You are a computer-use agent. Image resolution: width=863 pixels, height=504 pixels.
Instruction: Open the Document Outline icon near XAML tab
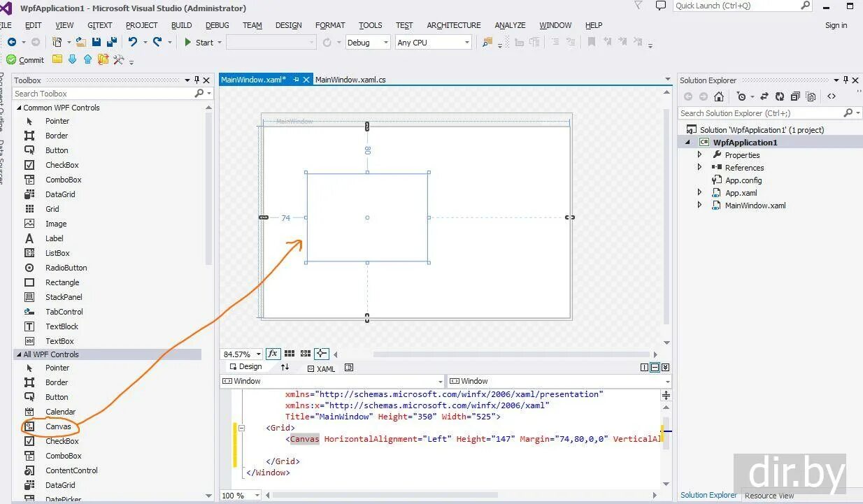(349, 368)
